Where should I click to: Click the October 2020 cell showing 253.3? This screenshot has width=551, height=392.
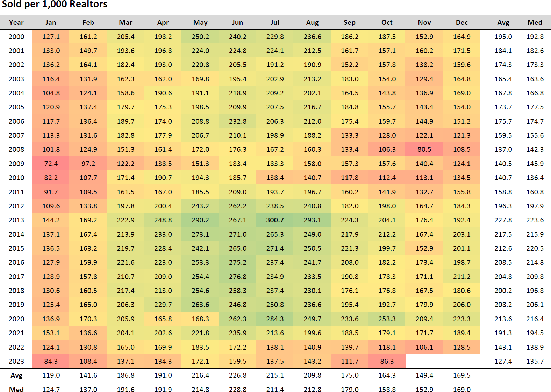pyautogui.click(x=387, y=319)
